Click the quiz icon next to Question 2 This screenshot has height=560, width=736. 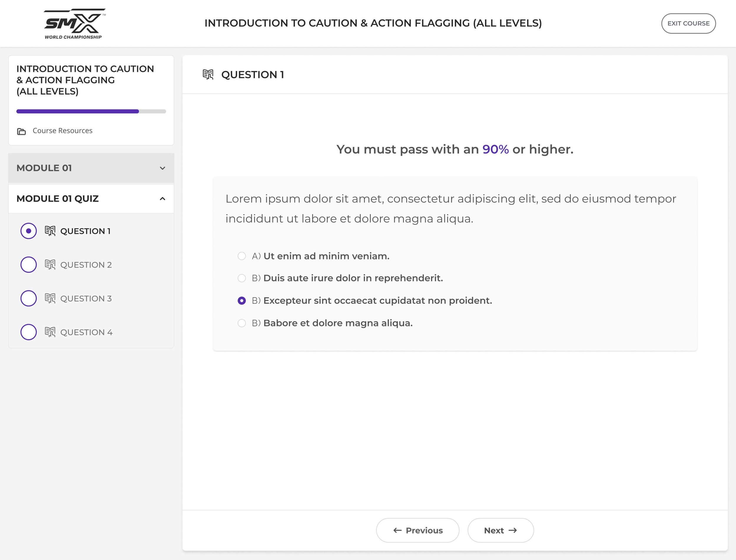pos(50,265)
